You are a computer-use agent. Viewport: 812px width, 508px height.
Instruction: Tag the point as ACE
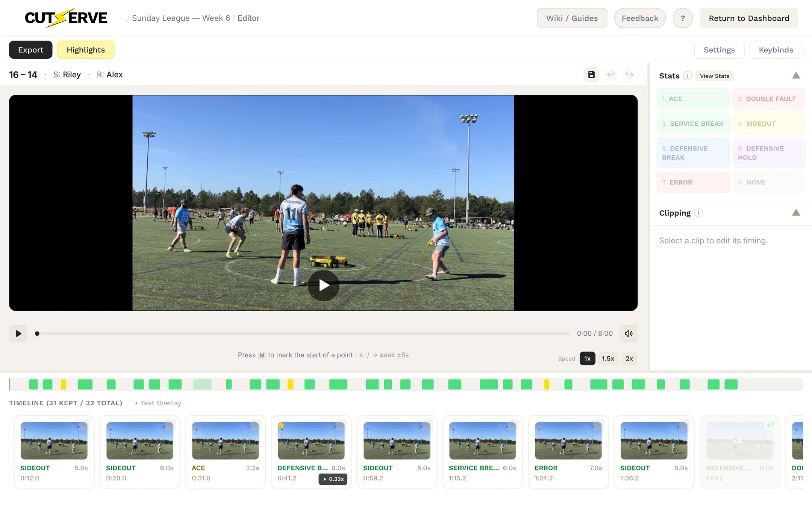click(x=693, y=99)
